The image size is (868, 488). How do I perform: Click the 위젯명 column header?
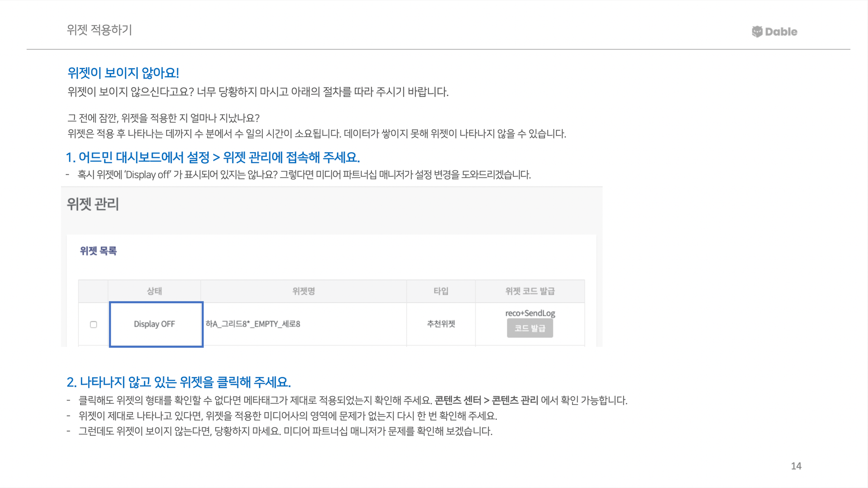303,291
